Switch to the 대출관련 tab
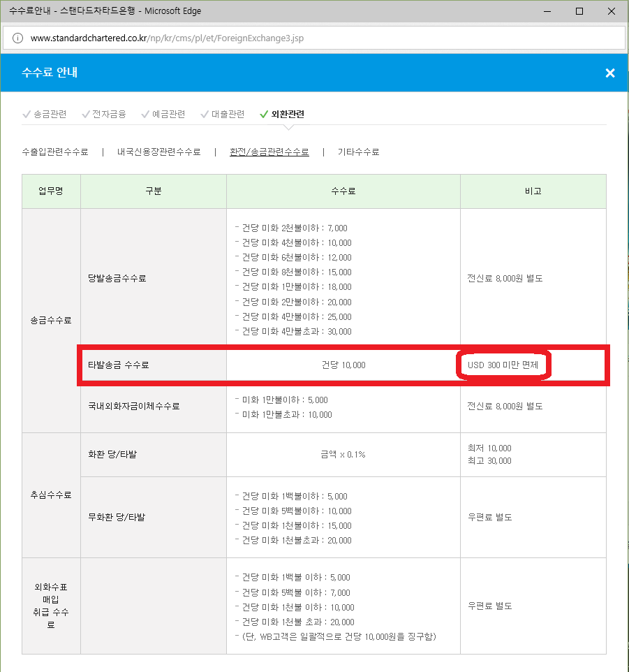This screenshot has width=629, height=672. coord(223,114)
